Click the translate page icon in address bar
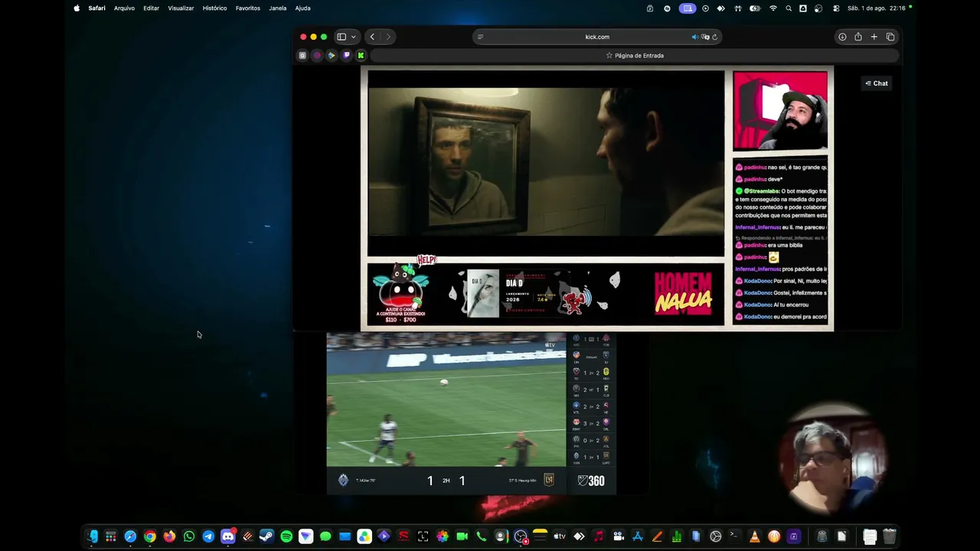Viewport: 980px width, 551px height. 705,37
